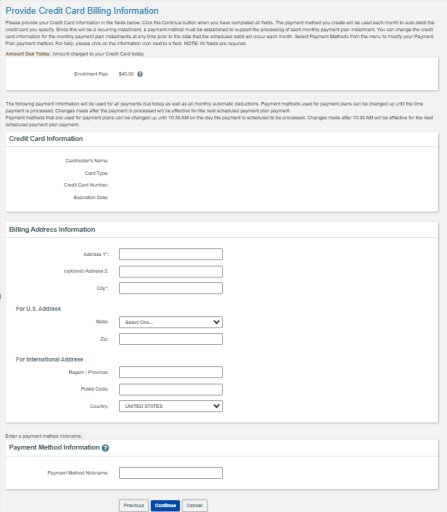This screenshot has width=447, height=512.
Task: Click the Enrollment Fee help icon
Action: (140, 74)
